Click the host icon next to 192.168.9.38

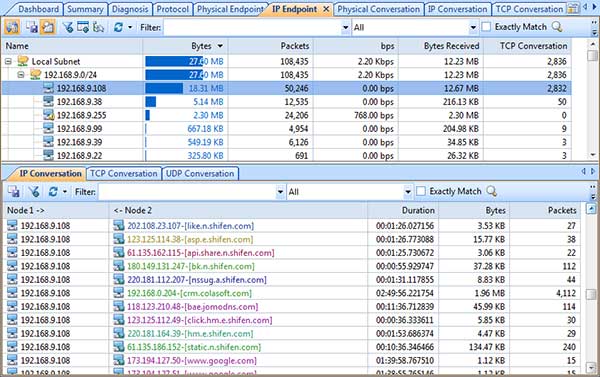tap(48, 101)
